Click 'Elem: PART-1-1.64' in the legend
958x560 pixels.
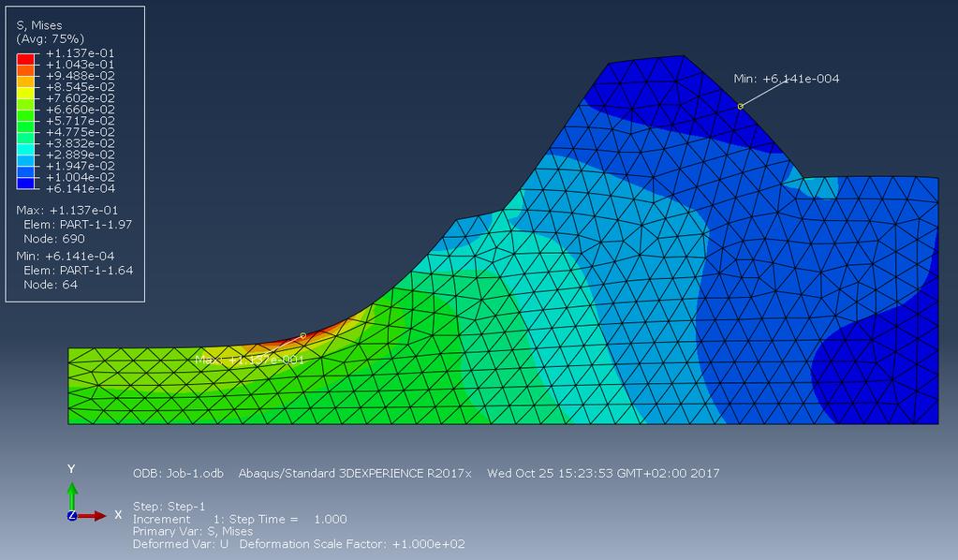tap(79, 270)
